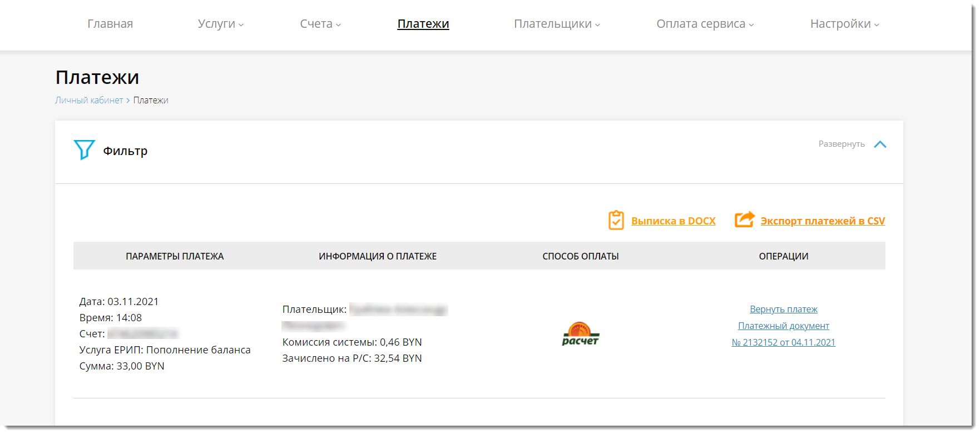Click Экспорт платежей в CSV link
Screen dimensions: 980x434
[x=823, y=221]
